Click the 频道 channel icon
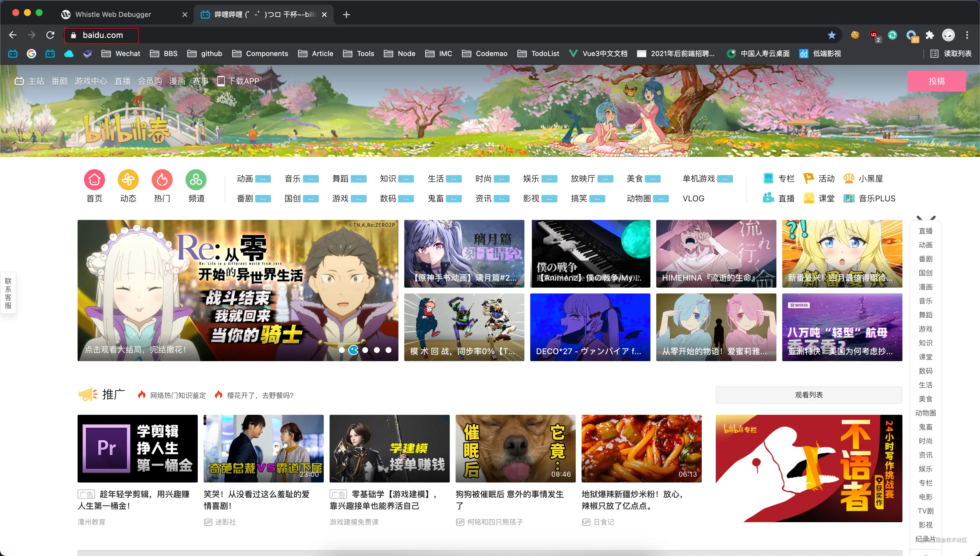Screen dimensions: 980x556 click(x=196, y=179)
